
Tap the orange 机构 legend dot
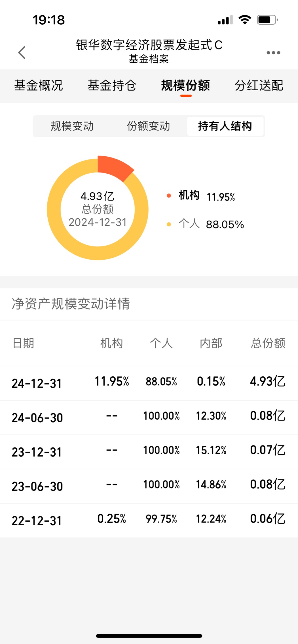point(169,195)
